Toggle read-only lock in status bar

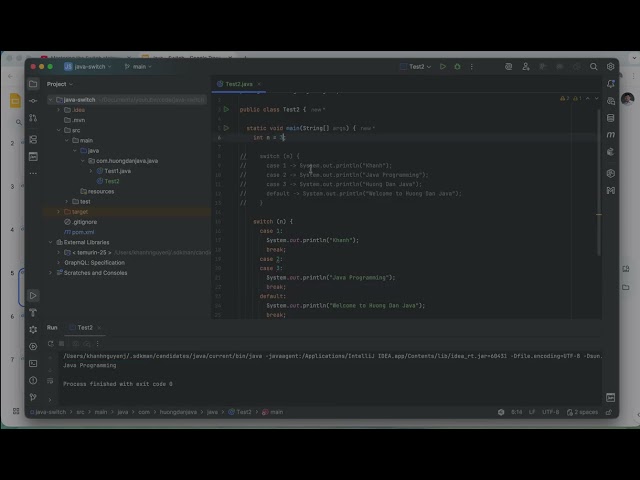click(609, 412)
